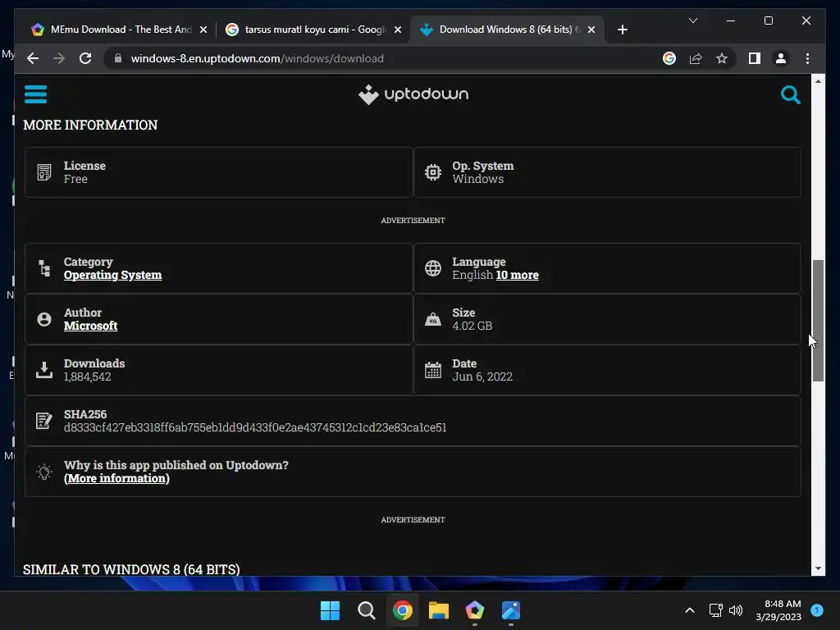Click the Uptodown logo
The width and height of the screenshot is (840, 630).
(x=413, y=94)
